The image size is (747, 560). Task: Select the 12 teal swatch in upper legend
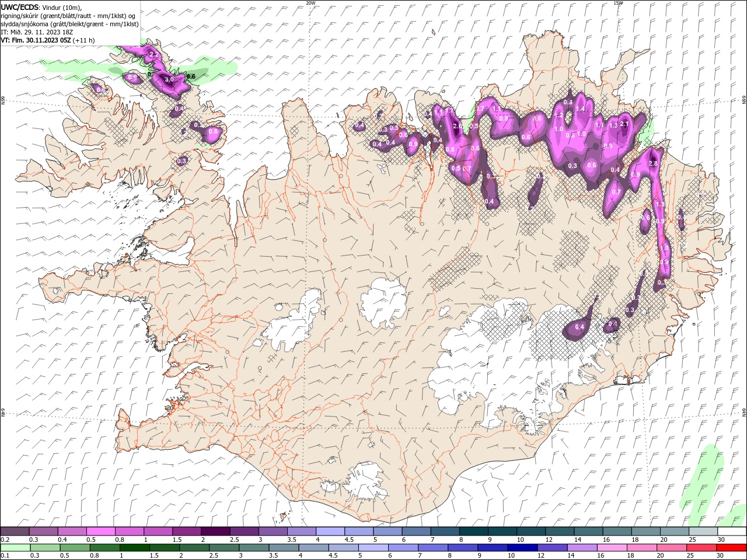click(560, 531)
